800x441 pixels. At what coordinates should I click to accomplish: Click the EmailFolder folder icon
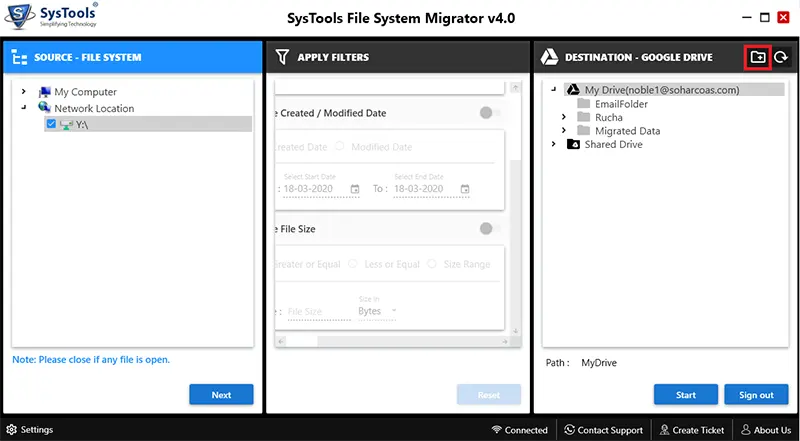pyautogui.click(x=583, y=104)
